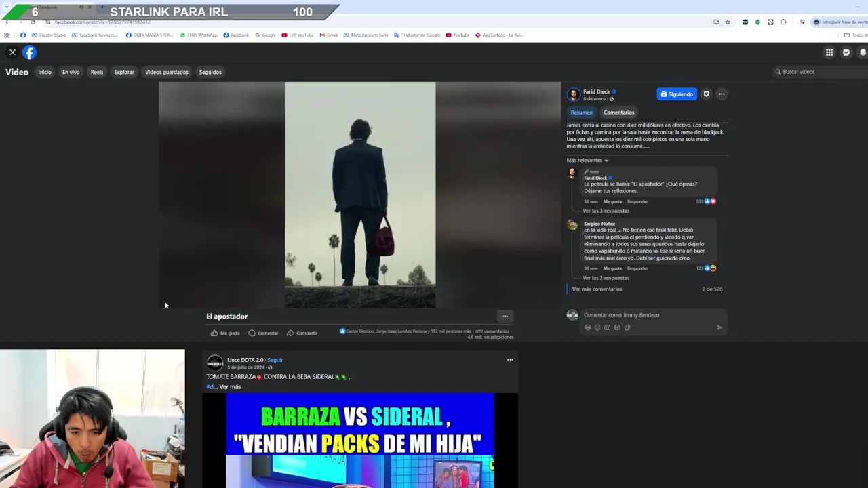Image resolution: width=868 pixels, height=488 pixels.
Task: Send the comment with arrow icon
Action: (719, 327)
